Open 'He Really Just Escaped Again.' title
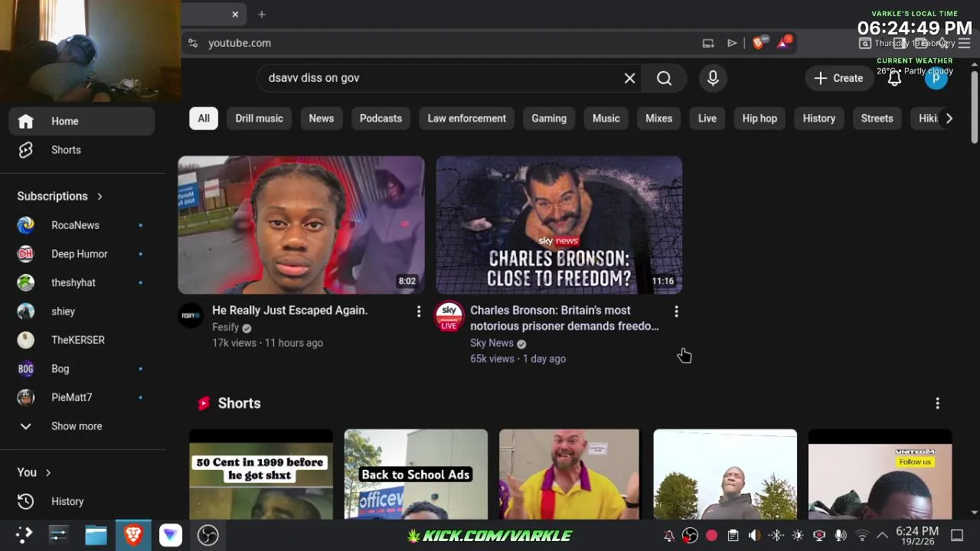 (x=289, y=311)
